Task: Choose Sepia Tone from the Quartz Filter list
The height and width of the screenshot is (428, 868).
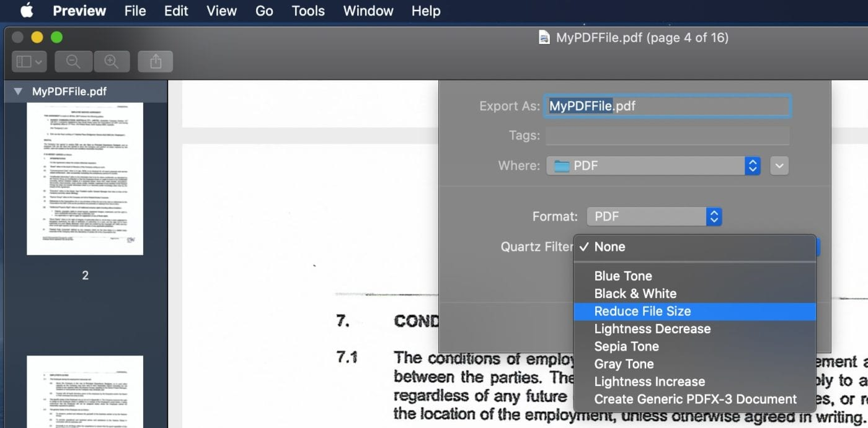Action: pyautogui.click(x=626, y=346)
